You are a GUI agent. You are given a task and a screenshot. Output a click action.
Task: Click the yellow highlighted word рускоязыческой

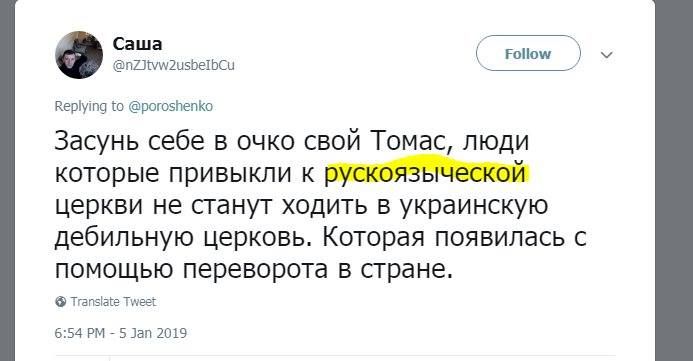point(426,173)
